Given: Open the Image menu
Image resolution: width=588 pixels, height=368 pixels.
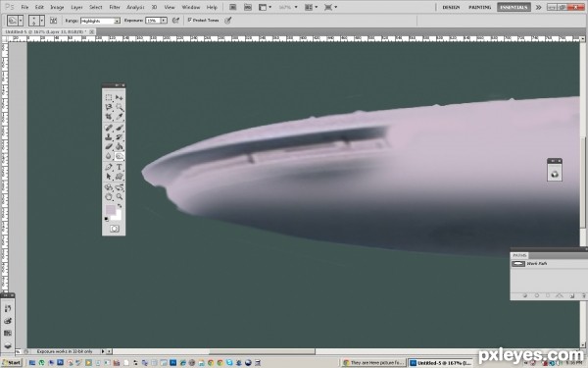Looking at the screenshot, I should pyautogui.click(x=57, y=7).
